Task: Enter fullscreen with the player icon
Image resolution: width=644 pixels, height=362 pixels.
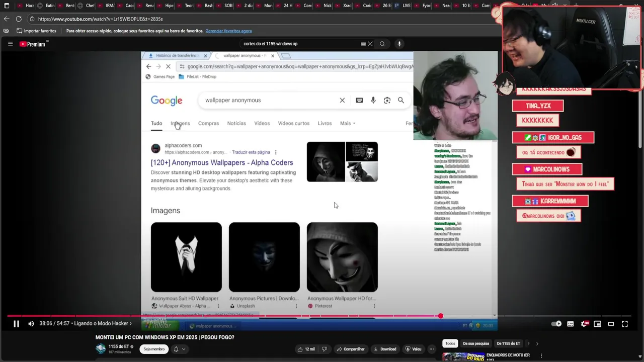Action: coord(624,324)
